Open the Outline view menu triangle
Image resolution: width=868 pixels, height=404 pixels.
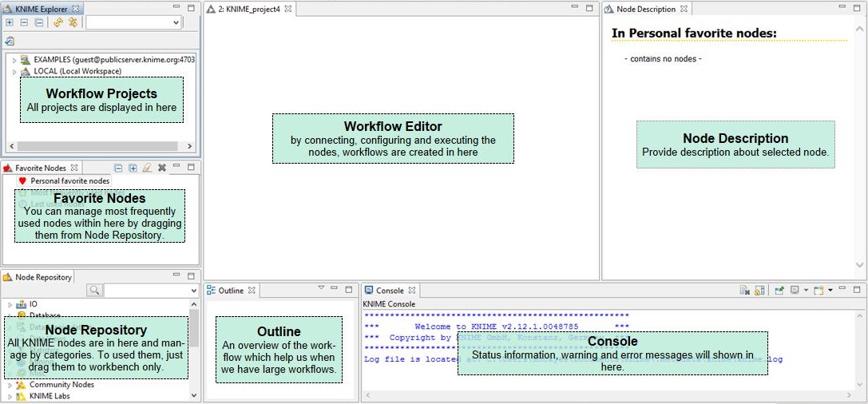(x=320, y=287)
